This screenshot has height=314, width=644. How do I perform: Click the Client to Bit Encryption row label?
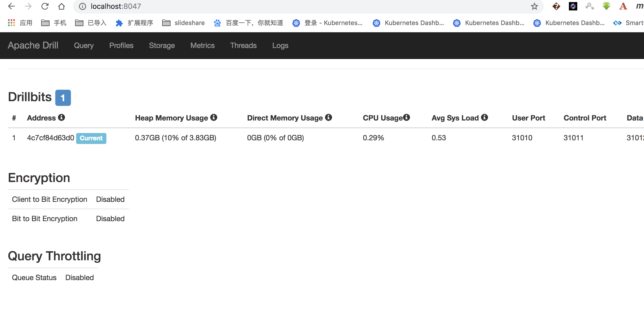[x=50, y=199]
